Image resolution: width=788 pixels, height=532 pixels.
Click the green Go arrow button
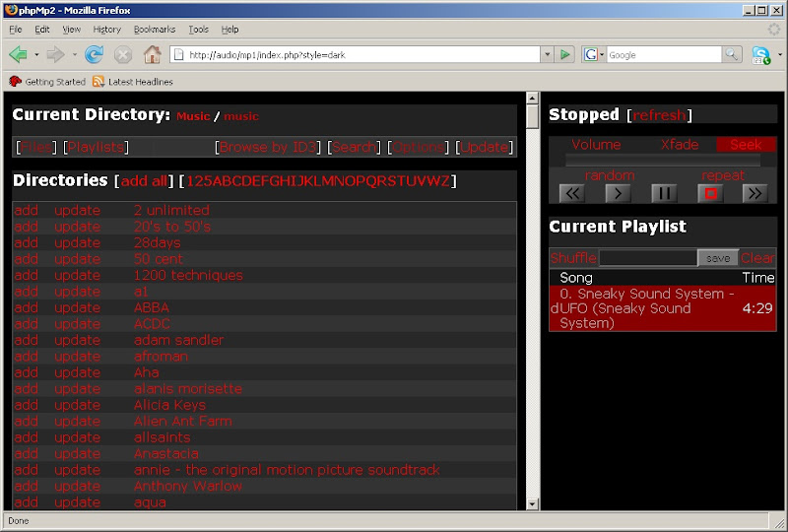(x=565, y=54)
